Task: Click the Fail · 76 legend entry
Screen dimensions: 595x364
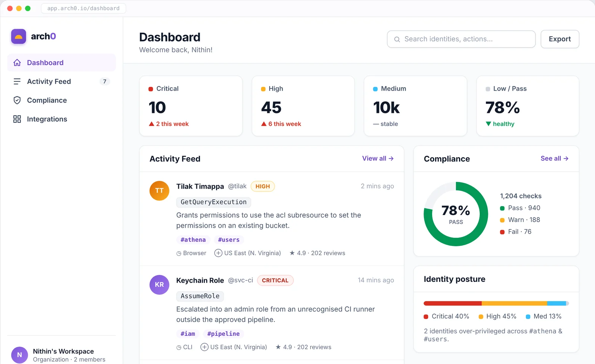Action: [x=516, y=232]
